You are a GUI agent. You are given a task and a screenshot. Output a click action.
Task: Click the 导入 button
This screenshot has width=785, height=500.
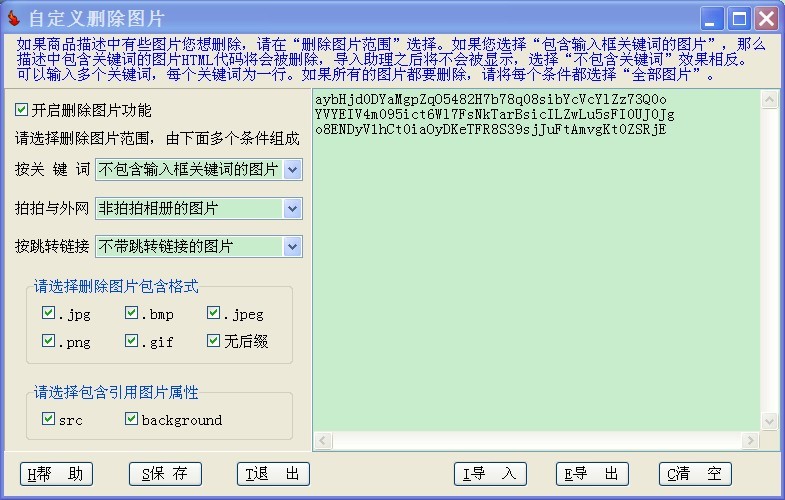coord(490,474)
